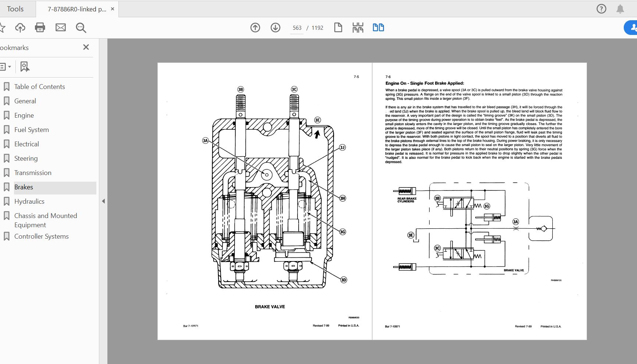Save the document to cloud storage

click(x=20, y=28)
